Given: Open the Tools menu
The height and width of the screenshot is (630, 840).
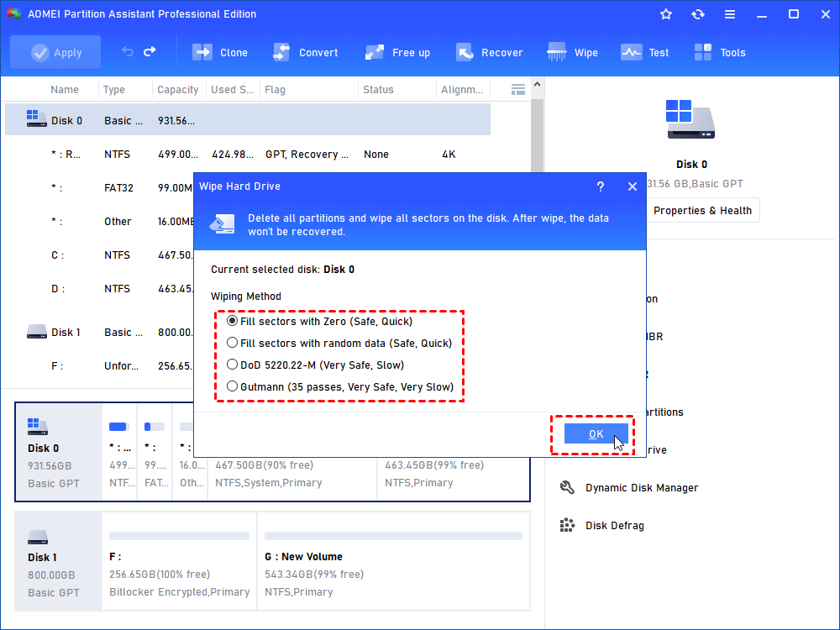Looking at the screenshot, I should click(720, 52).
